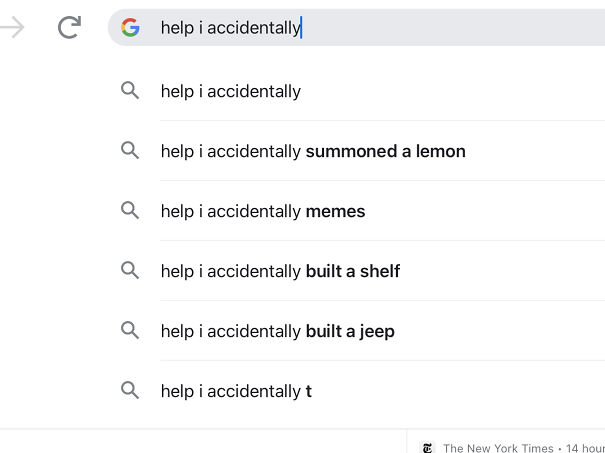Click the forward navigation arrow
The width and height of the screenshot is (605, 453).
coord(12,28)
